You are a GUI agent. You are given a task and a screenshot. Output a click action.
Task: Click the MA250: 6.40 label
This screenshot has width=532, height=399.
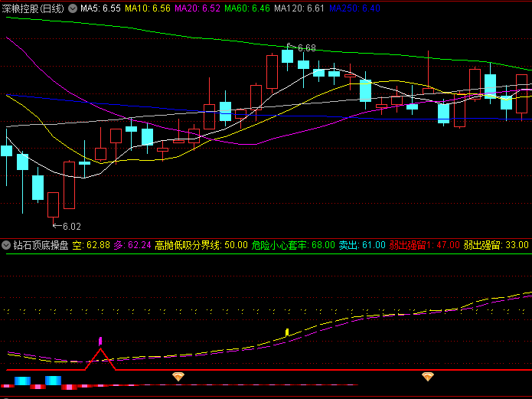pyautogui.click(x=354, y=8)
